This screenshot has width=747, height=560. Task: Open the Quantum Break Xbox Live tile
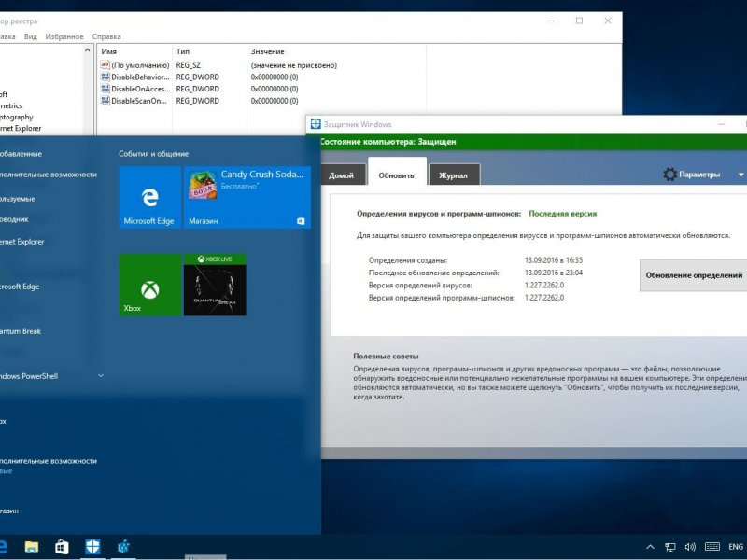coord(215,285)
